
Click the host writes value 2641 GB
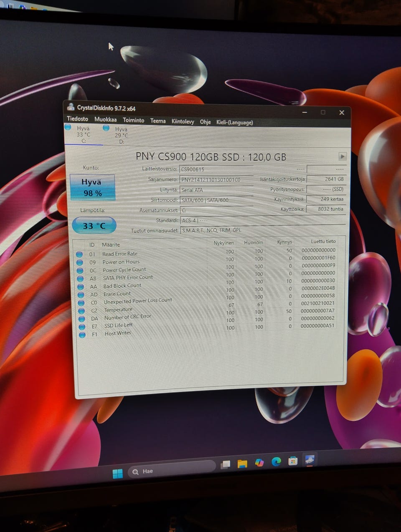(x=326, y=179)
